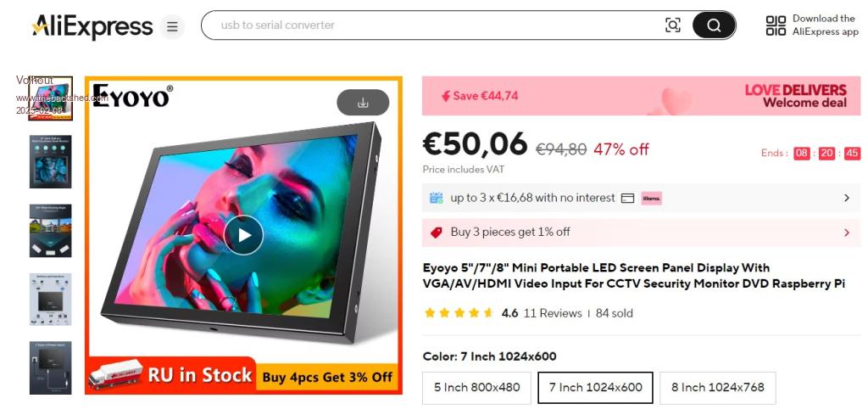Click the black search magnifier button
Viewport: 868px width, 415px height.
[x=714, y=25]
